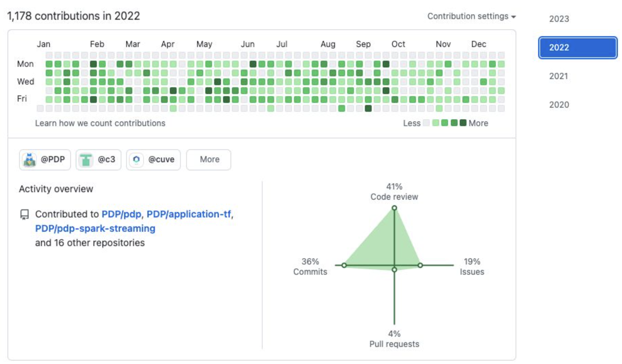Expand the More organizations button
The width and height of the screenshot is (622, 364).
[x=209, y=160]
